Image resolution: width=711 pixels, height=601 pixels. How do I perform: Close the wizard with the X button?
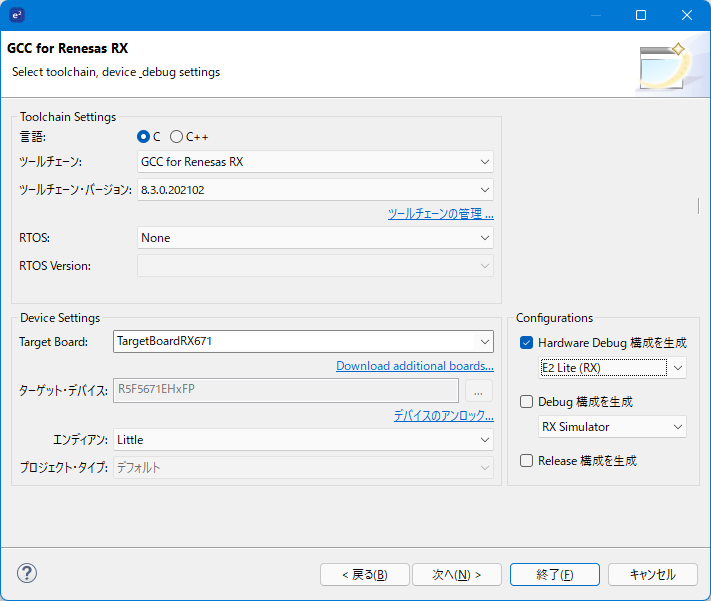[687, 15]
